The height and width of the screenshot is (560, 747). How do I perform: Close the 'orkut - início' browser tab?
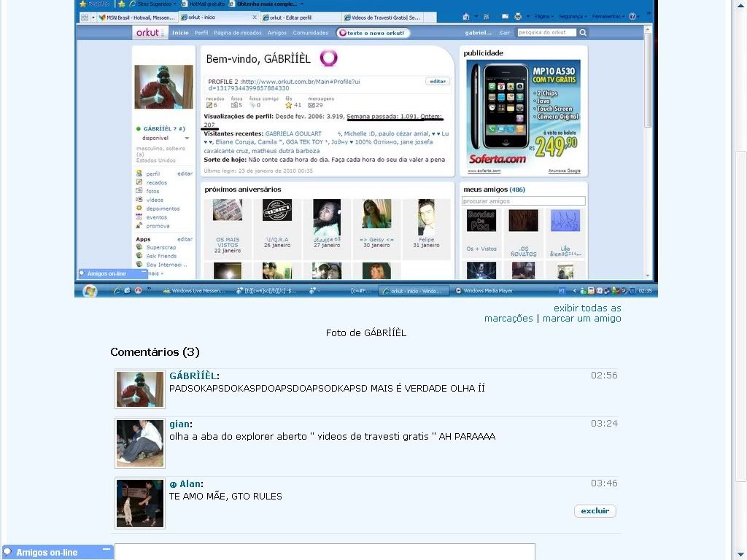click(255, 17)
